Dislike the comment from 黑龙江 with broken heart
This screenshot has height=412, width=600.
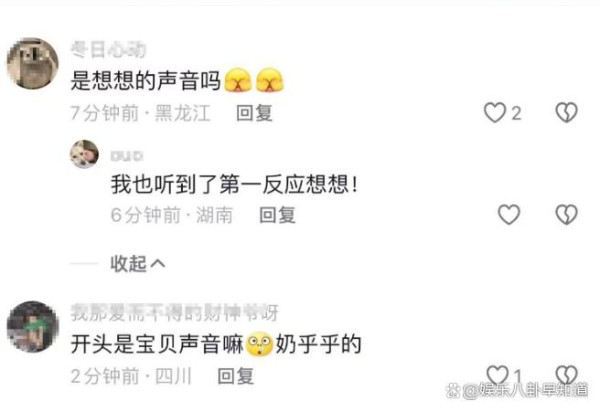566,112
